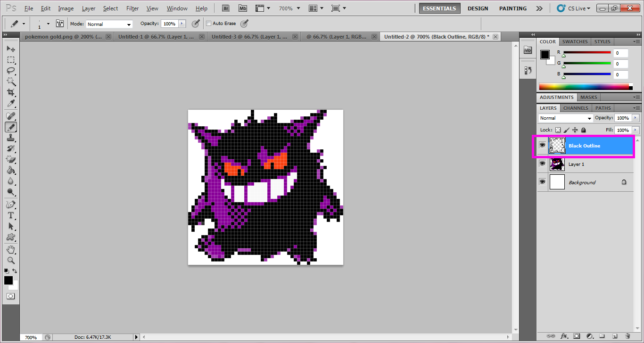The height and width of the screenshot is (343, 644).
Task: Switch to the Channels tab
Action: [x=576, y=108]
